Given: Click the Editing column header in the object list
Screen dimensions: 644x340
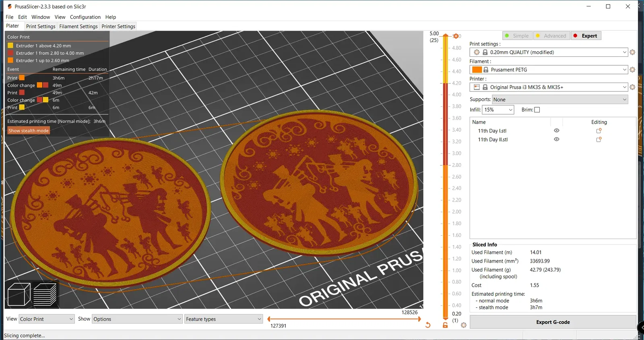Looking at the screenshot, I should (599, 122).
